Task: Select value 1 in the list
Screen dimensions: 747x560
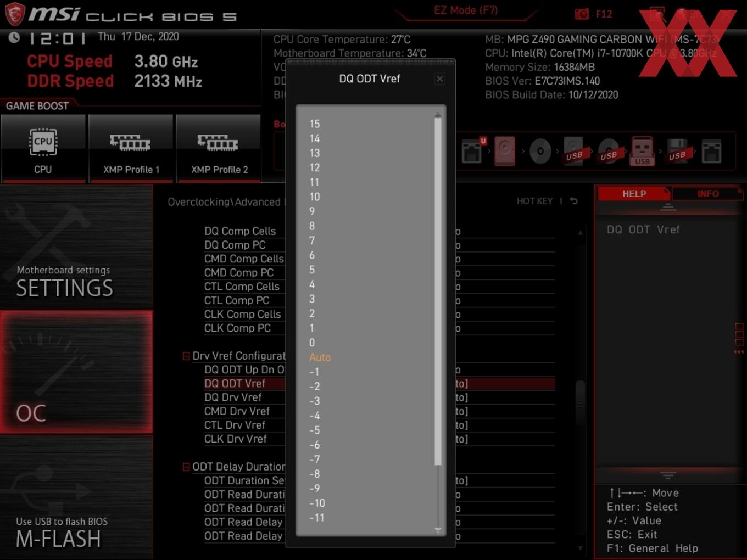Action: [312, 328]
